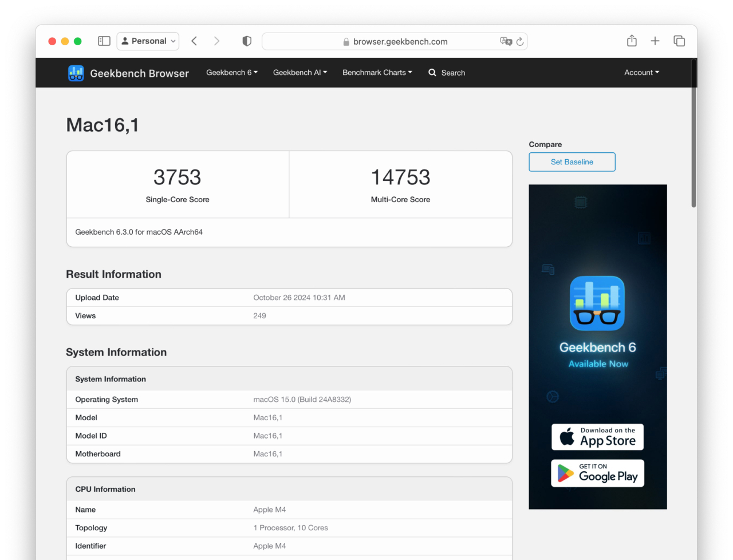This screenshot has height=560, width=733.
Task: Toggle the Safari sidebar icon
Action: coord(104,41)
